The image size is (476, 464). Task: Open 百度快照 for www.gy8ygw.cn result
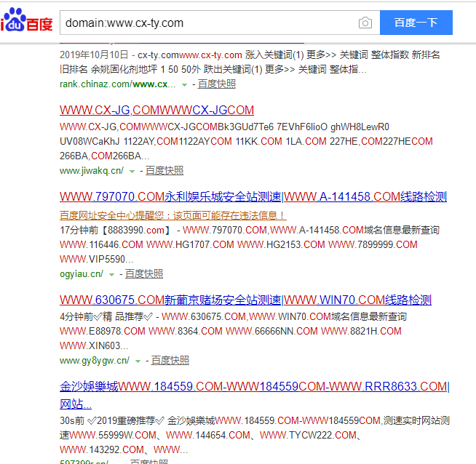(170, 360)
